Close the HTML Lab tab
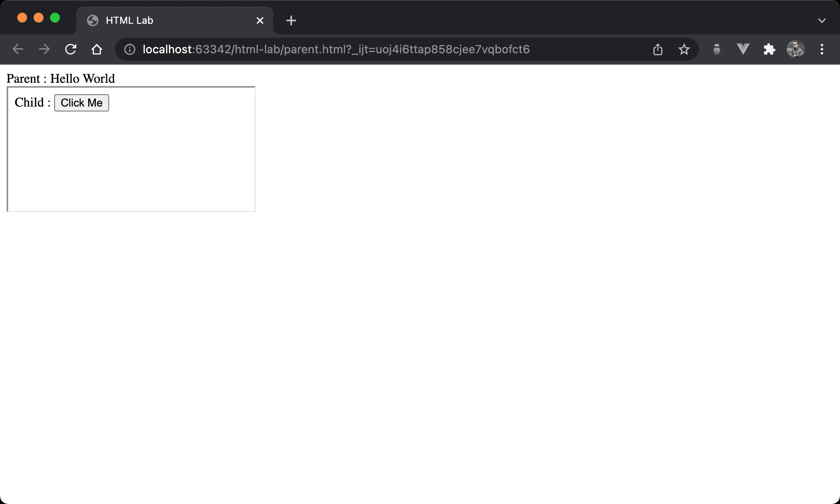Viewport: 840px width, 504px height. click(x=260, y=20)
